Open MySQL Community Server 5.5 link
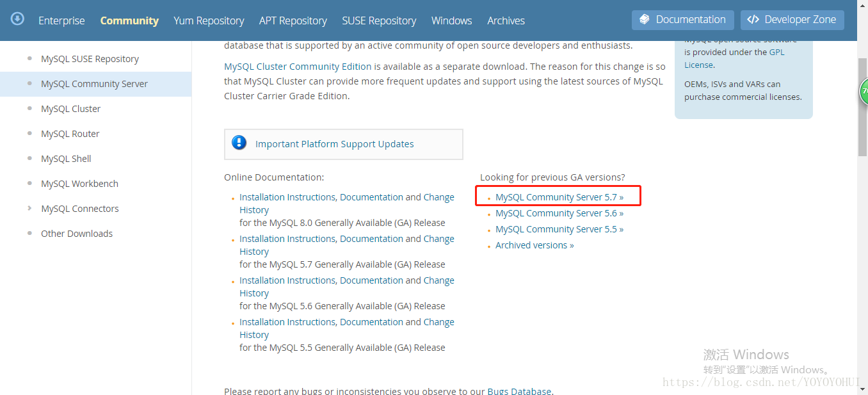The image size is (868, 395). pyautogui.click(x=559, y=229)
